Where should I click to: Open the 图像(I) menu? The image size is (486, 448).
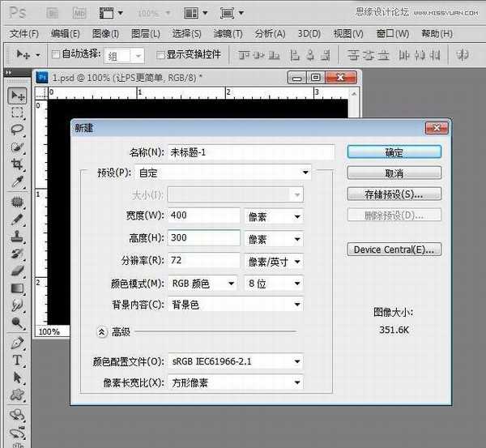tap(105, 33)
